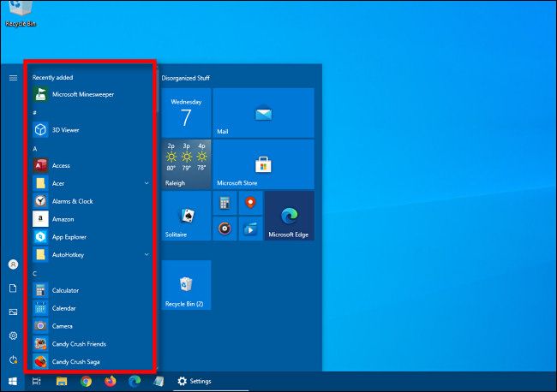Launch the Amazon app

click(91, 219)
